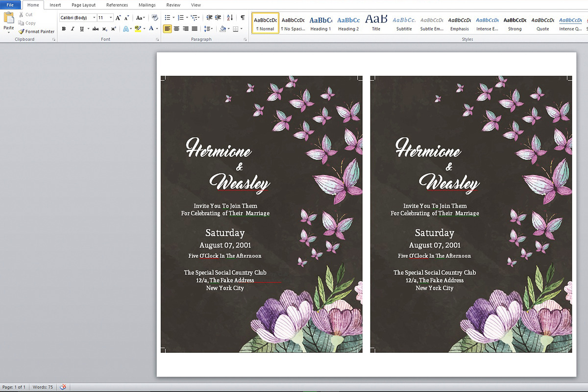Apply superscript formatting

click(x=113, y=29)
